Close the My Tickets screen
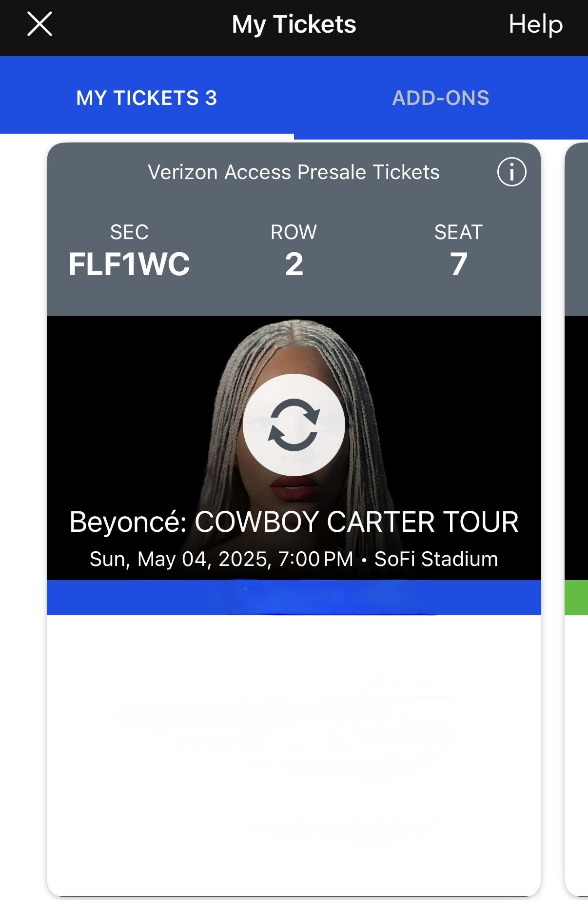Image resolution: width=588 pixels, height=906 pixels. [39, 24]
